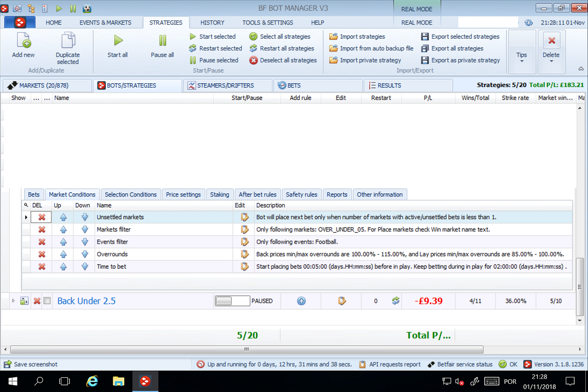Open the Other information sub-tab
This screenshot has width=588, height=392.
click(x=380, y=194)
